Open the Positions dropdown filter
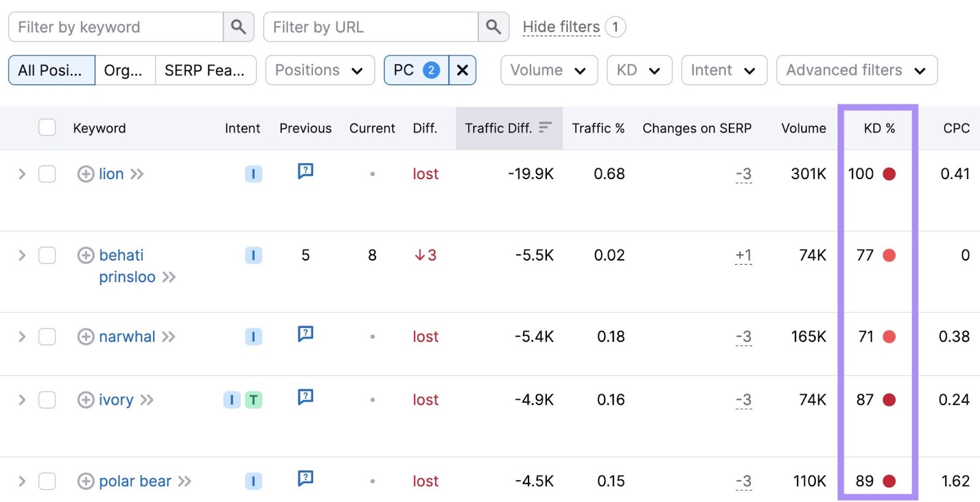This screenshot has width=980, height=502. [320, 70]
